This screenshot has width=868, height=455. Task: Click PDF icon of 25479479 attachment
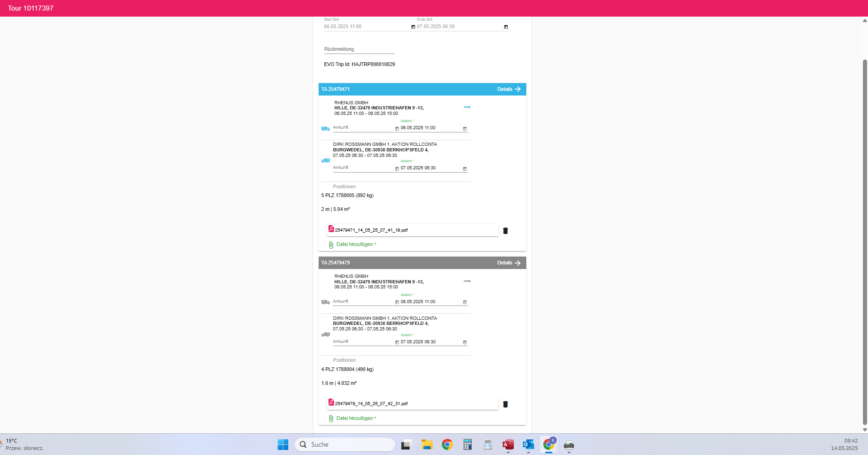(331, 402)
